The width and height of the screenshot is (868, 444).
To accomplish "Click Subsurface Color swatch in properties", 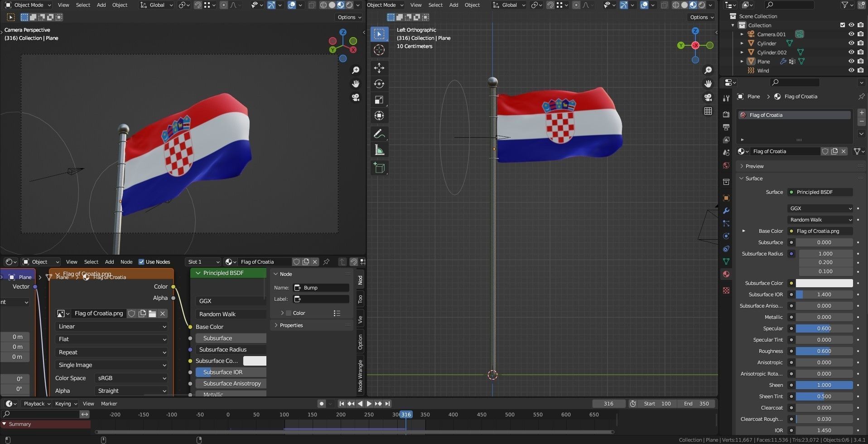I will [824, 283].
